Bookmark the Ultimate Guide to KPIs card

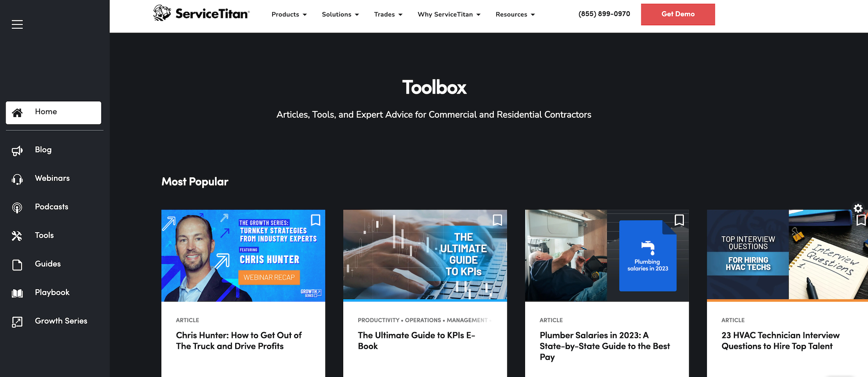pos(497,220)
